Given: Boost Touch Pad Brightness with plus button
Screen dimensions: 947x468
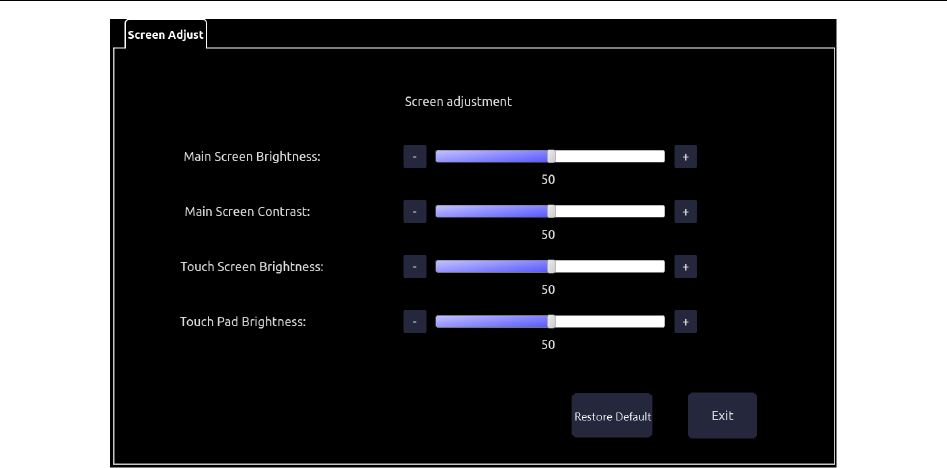Looking at the screenshot, I should point(685,322).
